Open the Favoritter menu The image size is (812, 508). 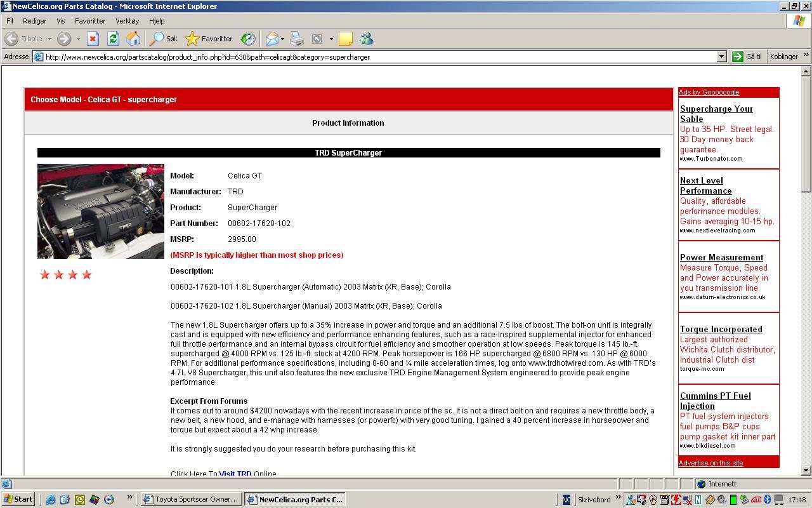click(x=89, y=21)
